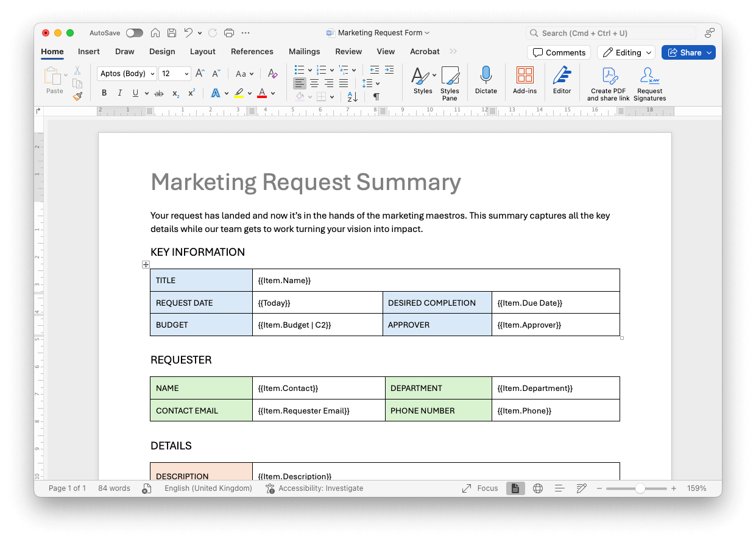Image resolution: width=756 pixels, height=542 pixels.
Task: Open the more commands ellipsis in title bar
Action: click(x=246, y=33)
